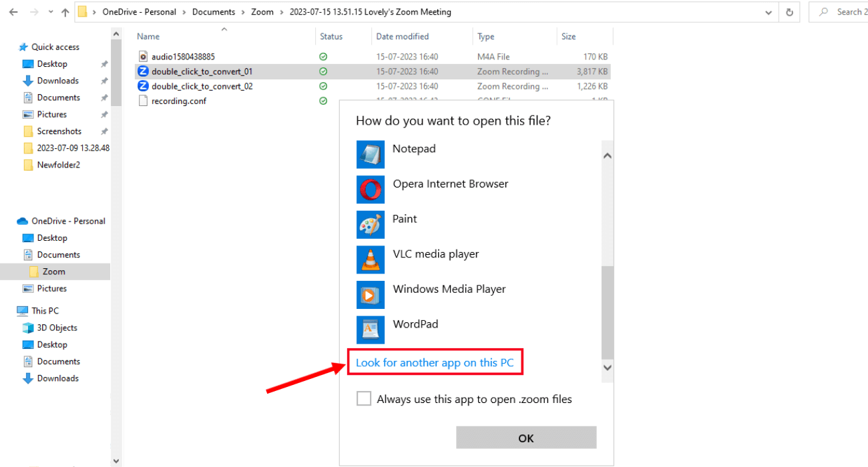The height and width of the screenshot is (467, 868).
Task: Click sync status icon of audio1580438885
Action: point(323,57)
